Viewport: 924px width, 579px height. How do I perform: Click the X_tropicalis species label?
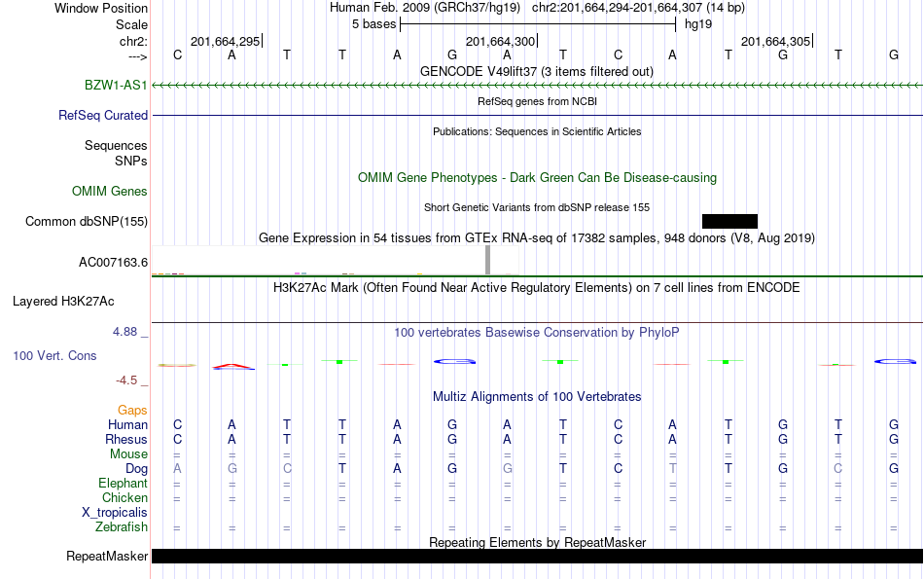pos(115,513)
